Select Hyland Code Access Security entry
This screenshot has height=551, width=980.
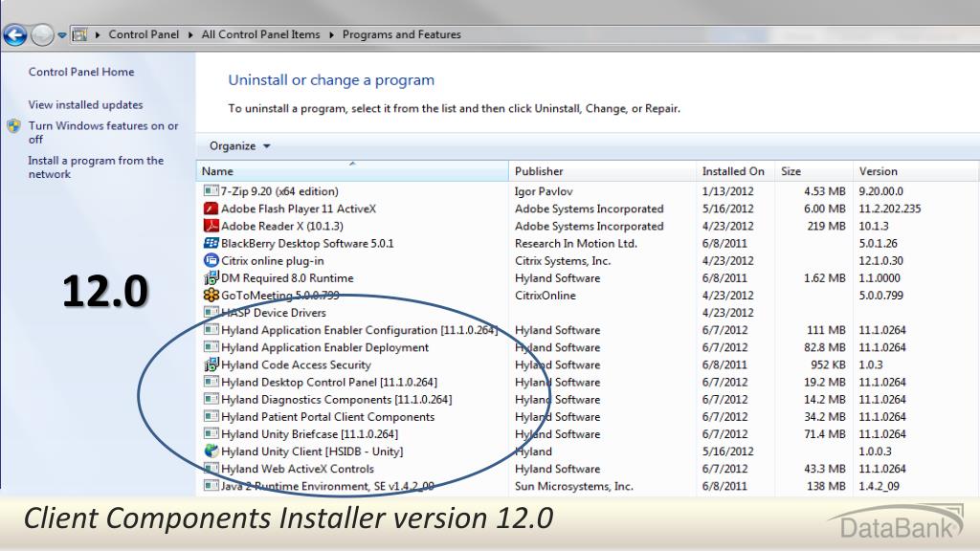tap(296, 364)
